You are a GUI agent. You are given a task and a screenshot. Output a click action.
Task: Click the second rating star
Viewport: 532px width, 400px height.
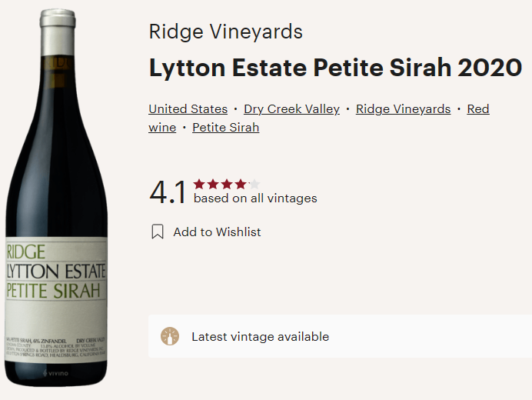point(214,184)
